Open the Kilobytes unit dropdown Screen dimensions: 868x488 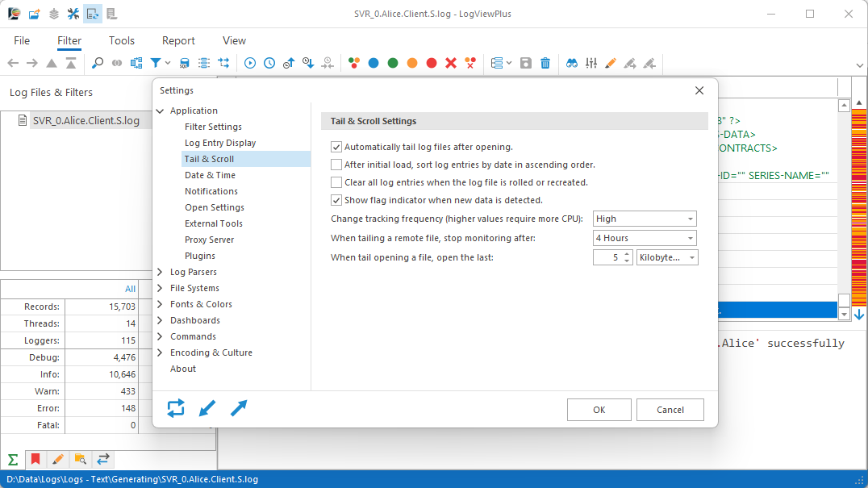coord(667,257)
